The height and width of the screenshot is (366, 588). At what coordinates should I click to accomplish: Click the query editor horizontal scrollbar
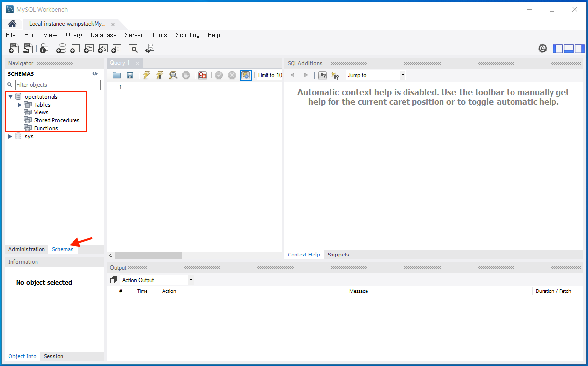point(148,256)
